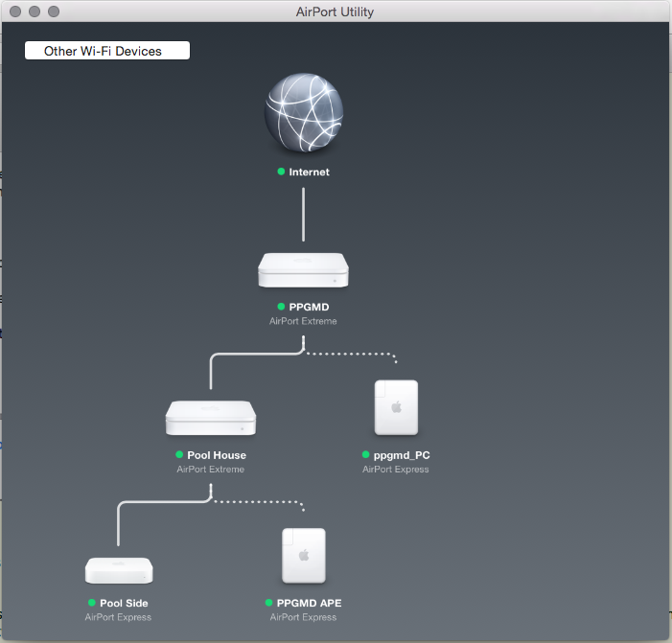
Task: Click the Pool Side name label
Action: (x=124, y=603)
